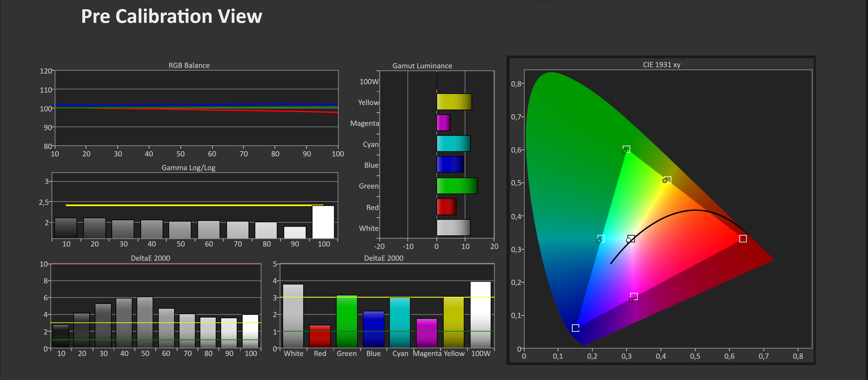
Task: Click the Green bar in Gamut Luminance
Action: [x=456, y=186]
